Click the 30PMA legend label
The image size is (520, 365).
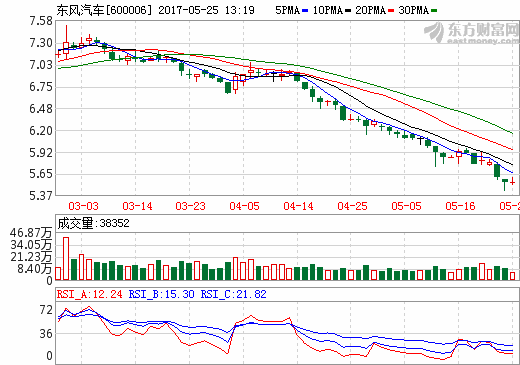point(414,10)
